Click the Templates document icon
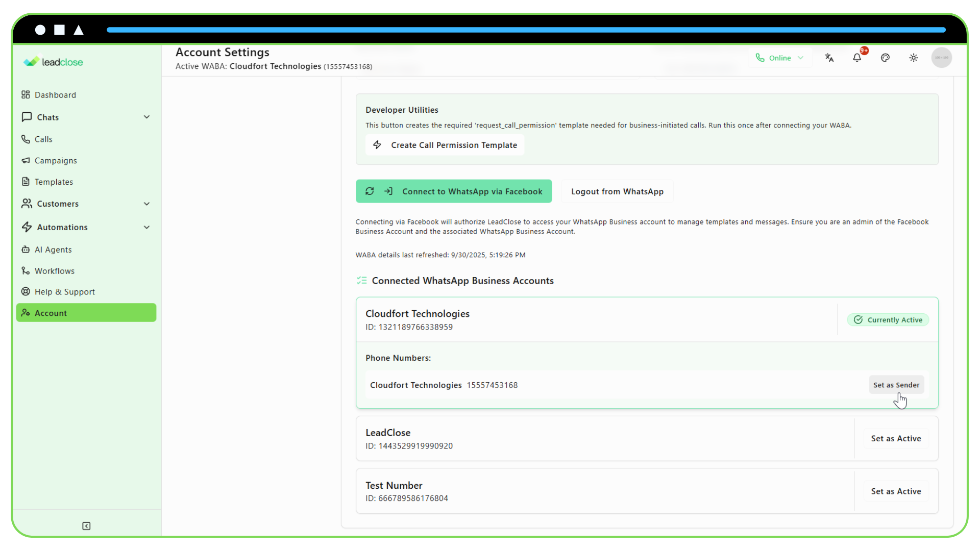Viewport: 980px width, 551px height. point(26,182)
